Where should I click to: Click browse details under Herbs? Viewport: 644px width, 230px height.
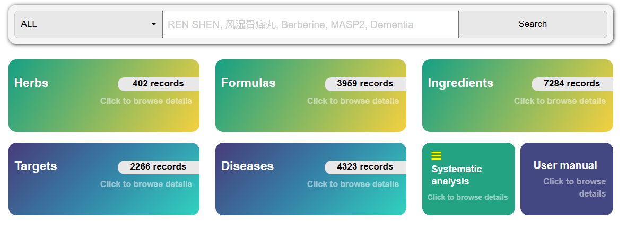(146, 101)
